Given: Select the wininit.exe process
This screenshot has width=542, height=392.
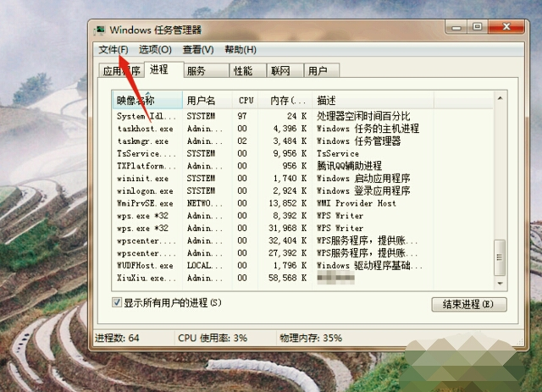Looking at the screenshot, I should point(303,179).
